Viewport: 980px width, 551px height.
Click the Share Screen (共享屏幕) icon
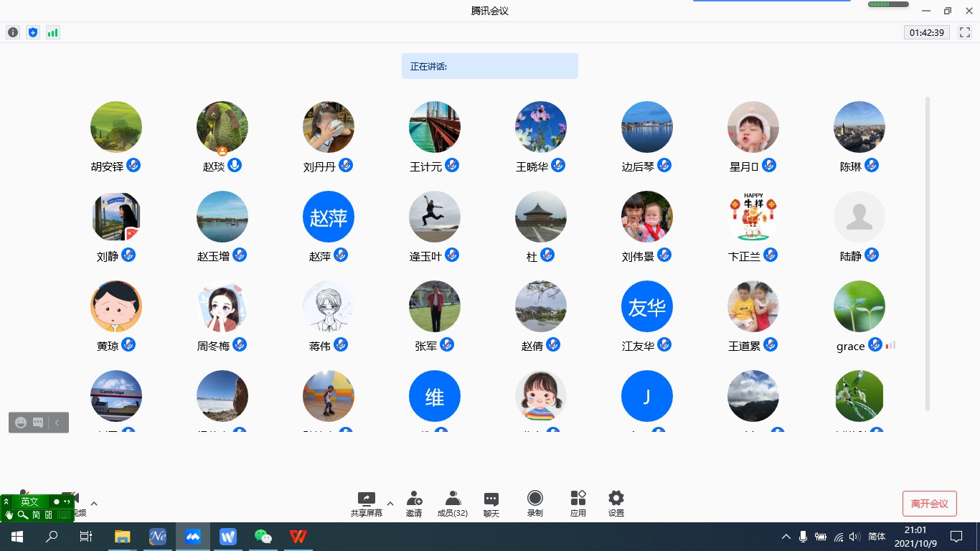click(x=366, y=499)
